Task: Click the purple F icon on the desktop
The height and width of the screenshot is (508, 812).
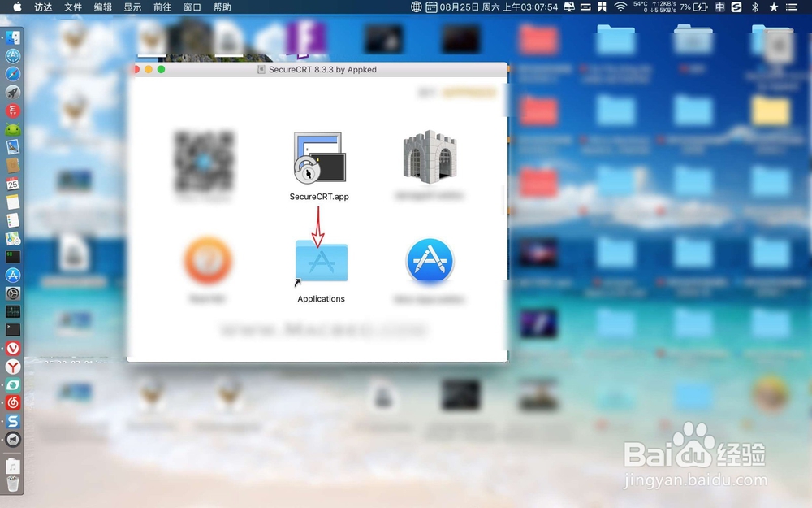Action: (306, 38)
